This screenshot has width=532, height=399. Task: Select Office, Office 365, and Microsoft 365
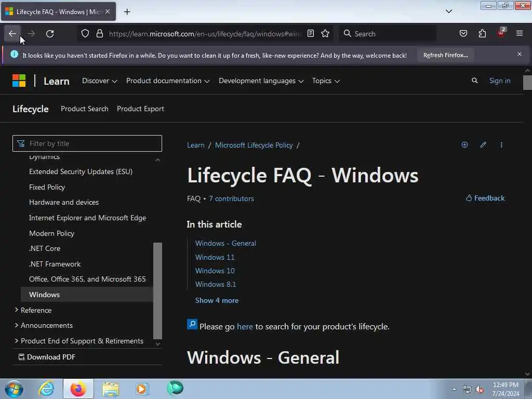87,279
